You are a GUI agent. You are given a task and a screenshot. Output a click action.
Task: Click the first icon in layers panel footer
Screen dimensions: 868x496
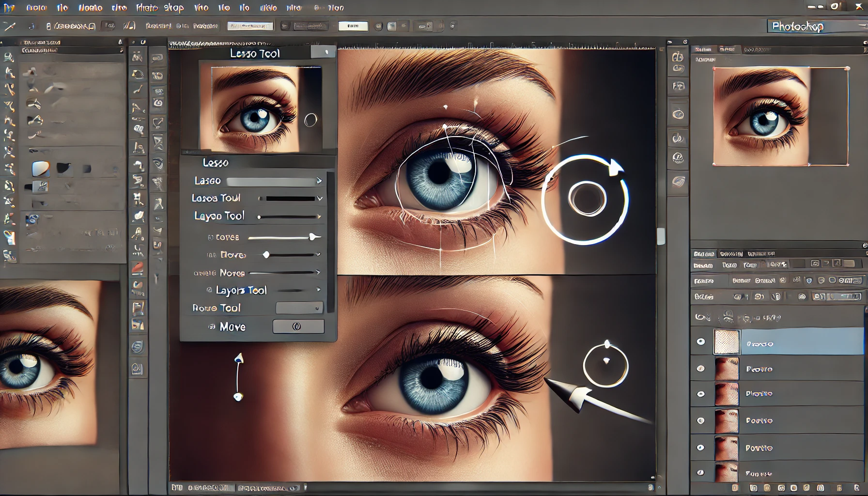pos(735,488)
